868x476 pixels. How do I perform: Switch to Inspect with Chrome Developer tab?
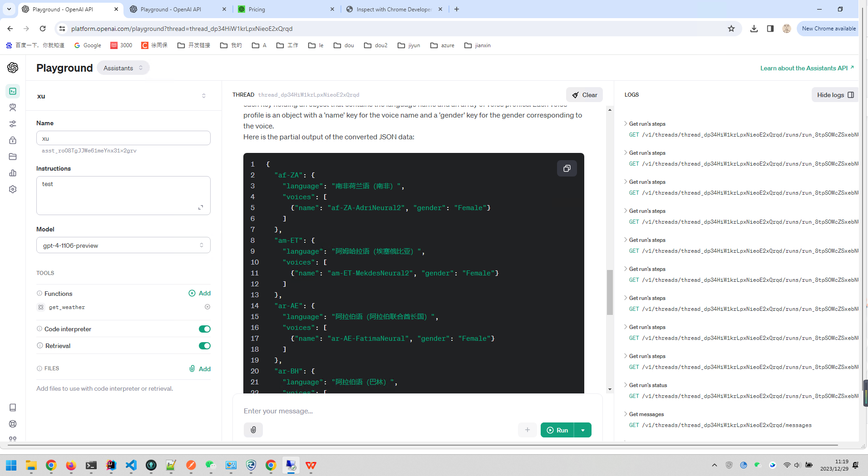(393, 9)
